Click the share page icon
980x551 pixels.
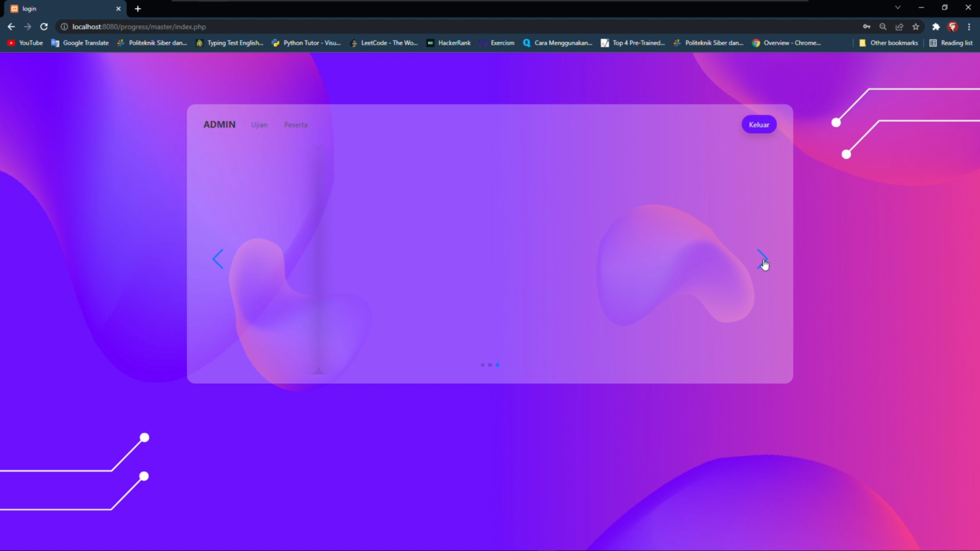point(899,27)
